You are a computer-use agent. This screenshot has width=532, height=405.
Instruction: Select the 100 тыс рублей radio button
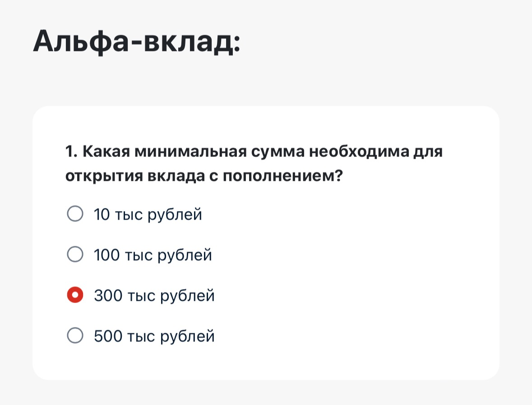[x=75, y=255]
